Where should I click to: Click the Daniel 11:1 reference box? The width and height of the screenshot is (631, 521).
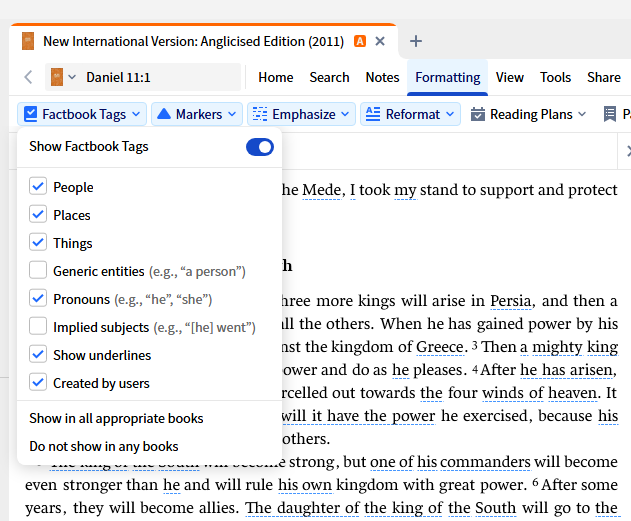[143, 77]
